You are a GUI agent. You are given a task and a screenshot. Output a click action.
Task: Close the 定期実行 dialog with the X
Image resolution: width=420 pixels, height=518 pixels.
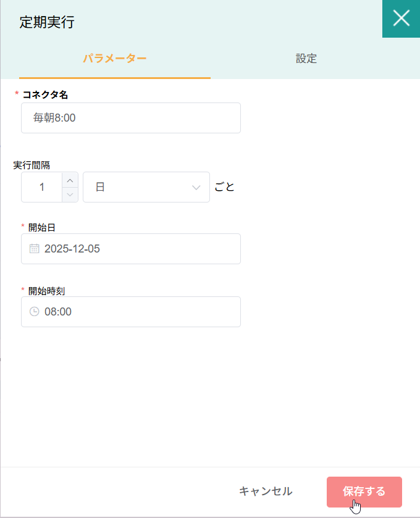(401, 19)
